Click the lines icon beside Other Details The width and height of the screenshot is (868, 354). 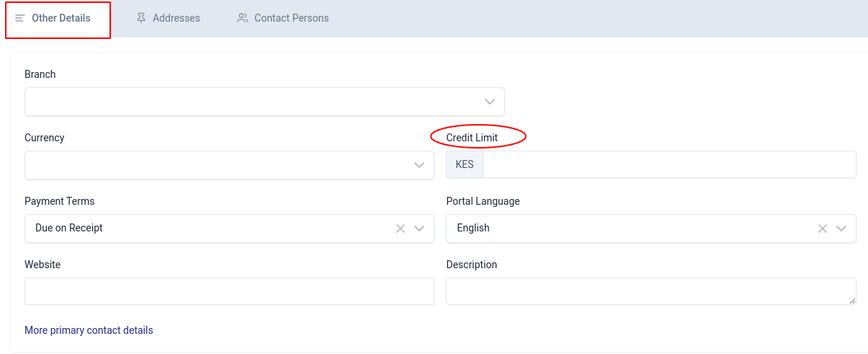click(20, 18)
